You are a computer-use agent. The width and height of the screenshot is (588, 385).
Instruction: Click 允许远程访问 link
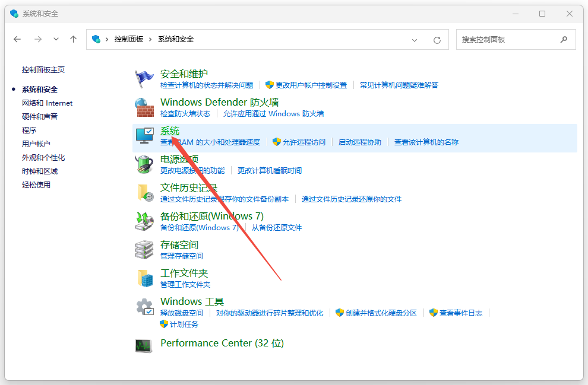pyautogui.click(x=304, y=142)
